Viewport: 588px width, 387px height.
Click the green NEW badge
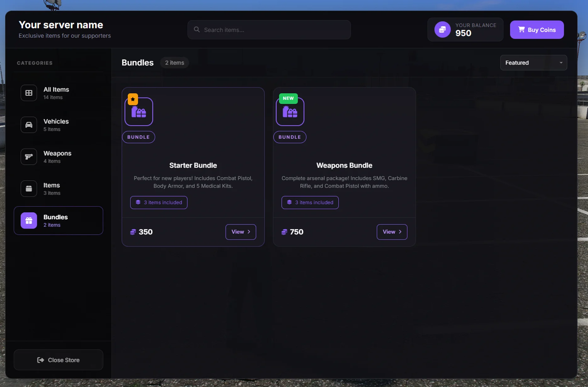288,98
